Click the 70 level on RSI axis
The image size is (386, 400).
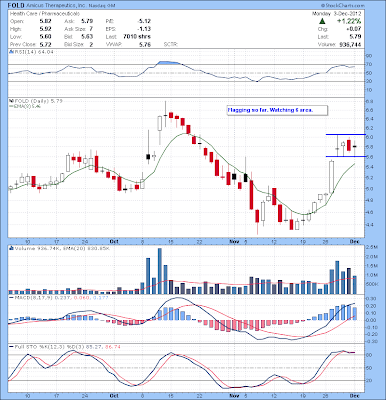[369, 64]
